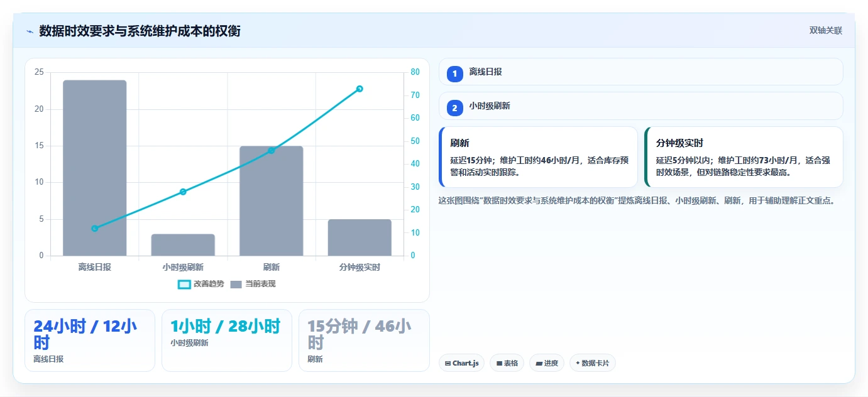Click the 24小时 / 12小时 stat card
The height and width of the screenshot is (397, 868).
(90, 340)
